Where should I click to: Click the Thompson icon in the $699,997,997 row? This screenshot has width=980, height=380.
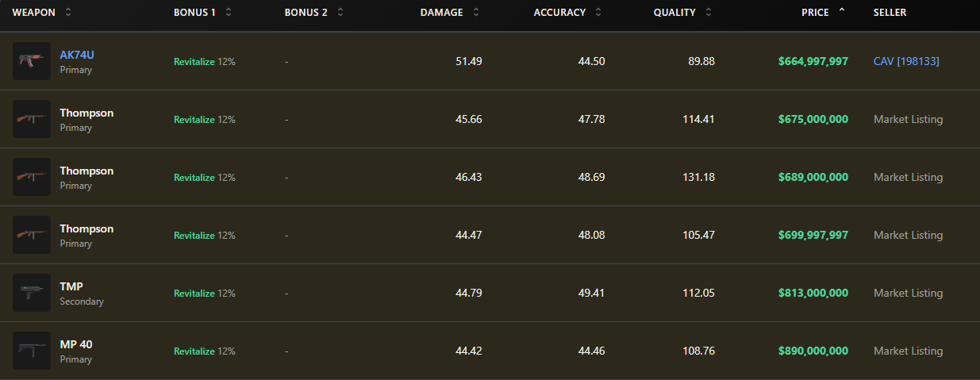click(32, 235)
